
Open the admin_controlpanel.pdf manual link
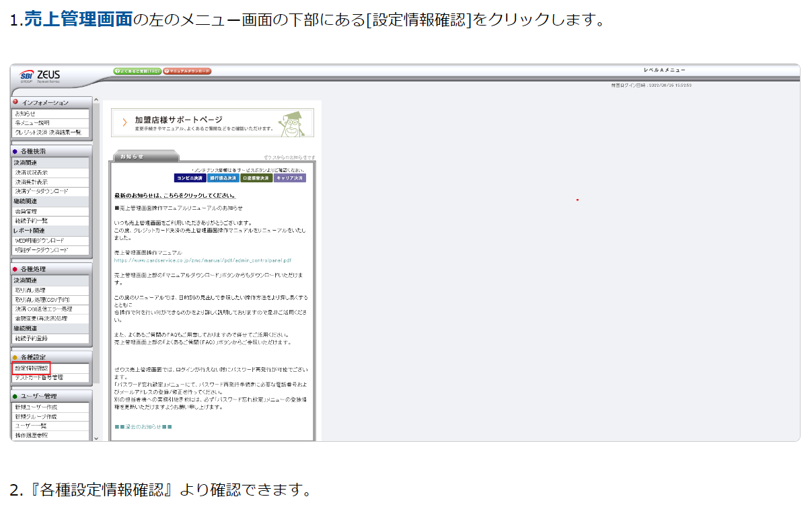pyautogui.click(x=202, y=260)
